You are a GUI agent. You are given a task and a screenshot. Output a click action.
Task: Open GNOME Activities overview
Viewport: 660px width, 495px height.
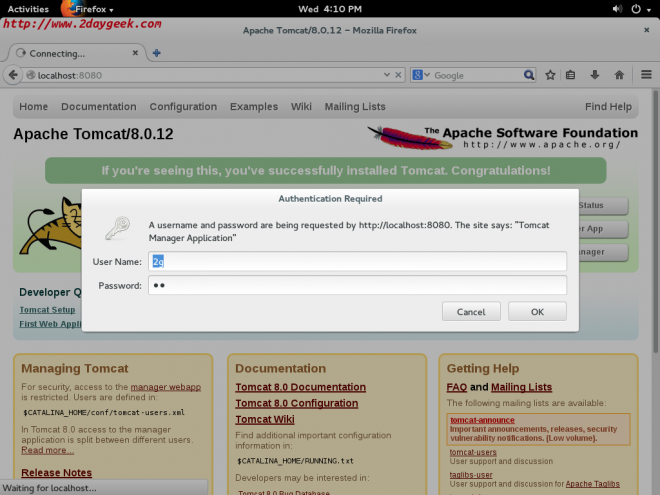[28, 9]
